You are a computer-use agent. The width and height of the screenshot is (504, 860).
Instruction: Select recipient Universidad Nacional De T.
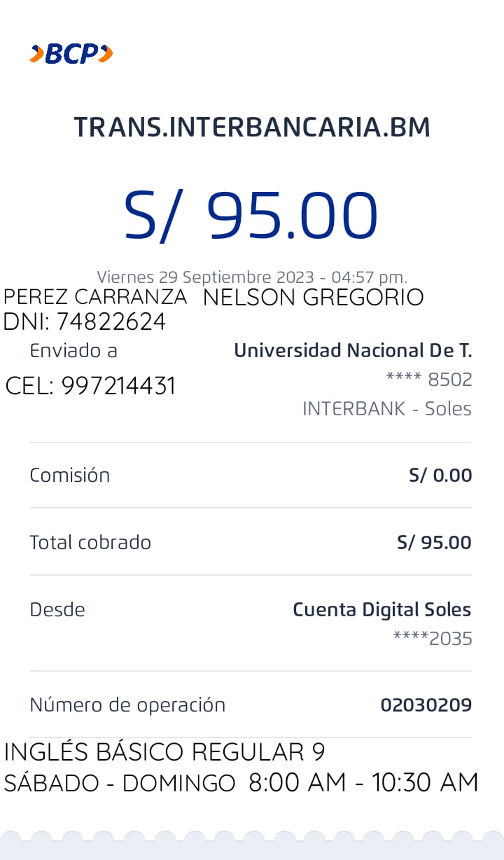tap(353, 350)
